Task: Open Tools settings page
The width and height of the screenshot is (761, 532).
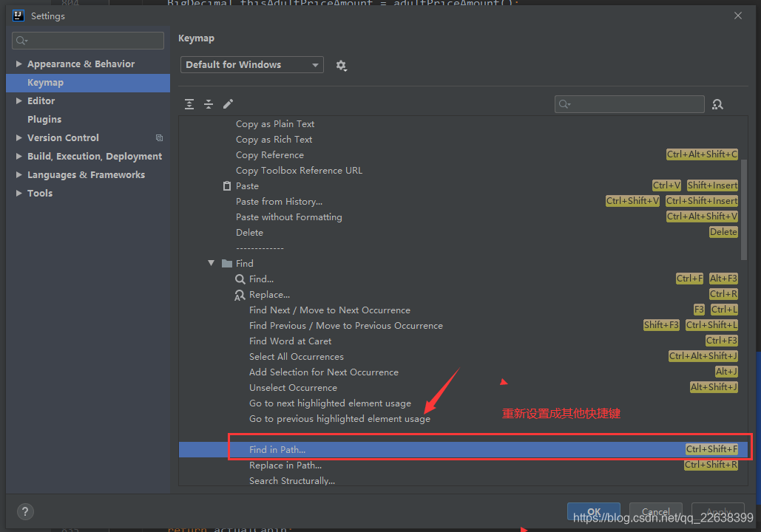Action: (x=40, y=193)
